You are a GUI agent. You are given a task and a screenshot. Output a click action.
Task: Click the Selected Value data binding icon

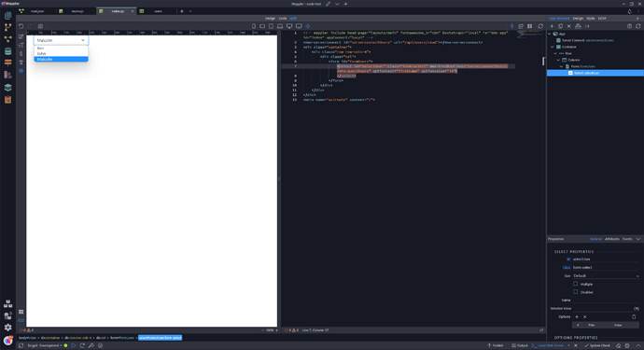637,309
